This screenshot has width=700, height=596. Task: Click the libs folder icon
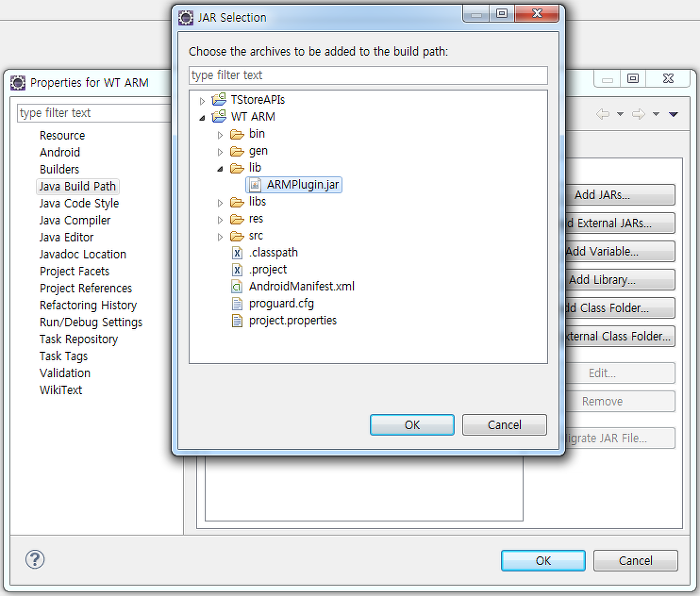(237, 202)
